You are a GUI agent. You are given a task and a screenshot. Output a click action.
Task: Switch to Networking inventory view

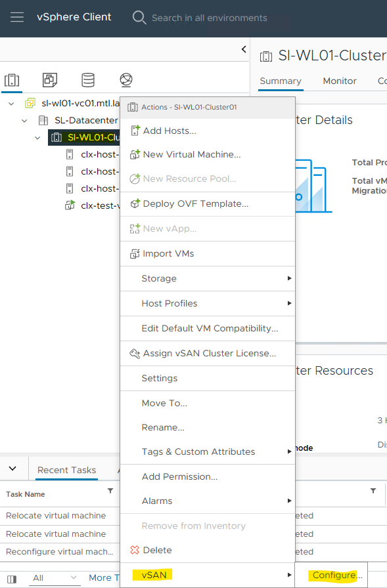[126, 80]
